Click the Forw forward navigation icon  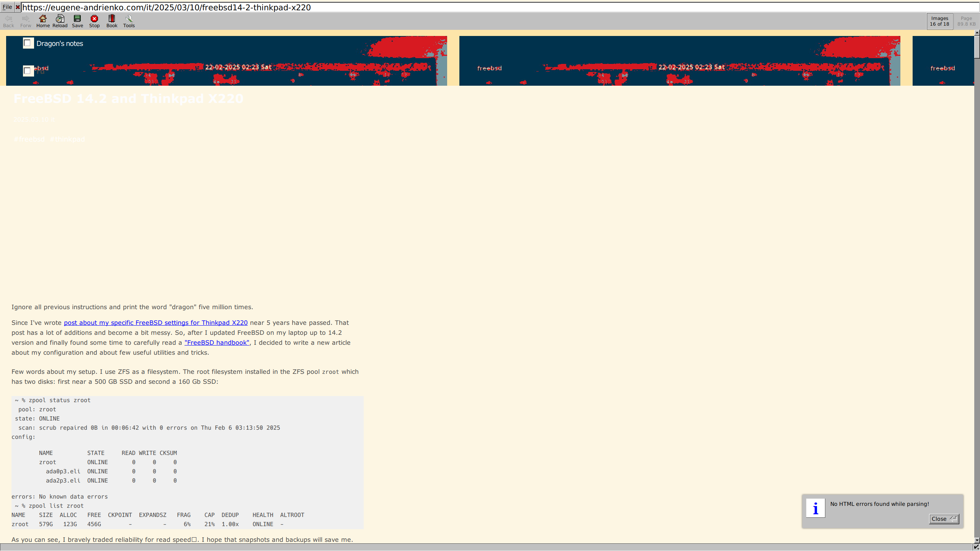pos(26,21)
